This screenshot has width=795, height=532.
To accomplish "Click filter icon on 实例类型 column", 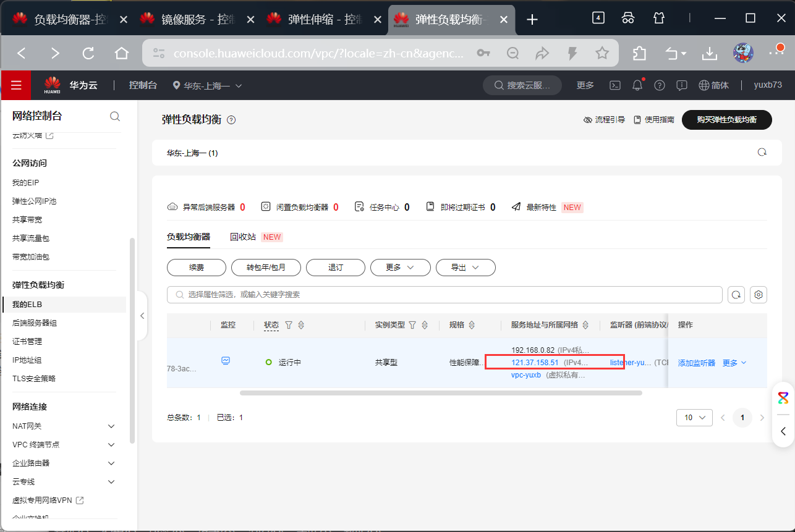I will [412, 325].
